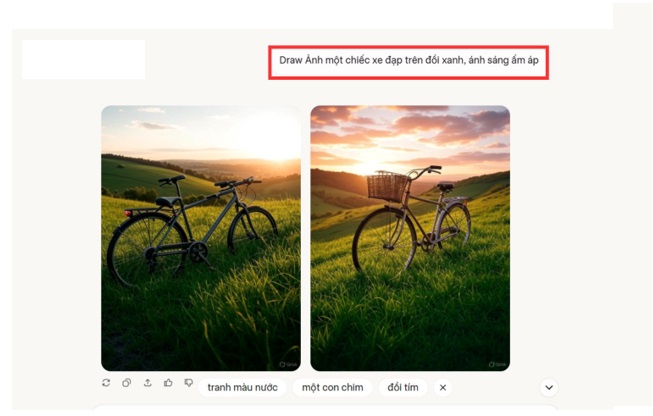Choose the "tranh màu nước" suggestion chip

[242, 388]
